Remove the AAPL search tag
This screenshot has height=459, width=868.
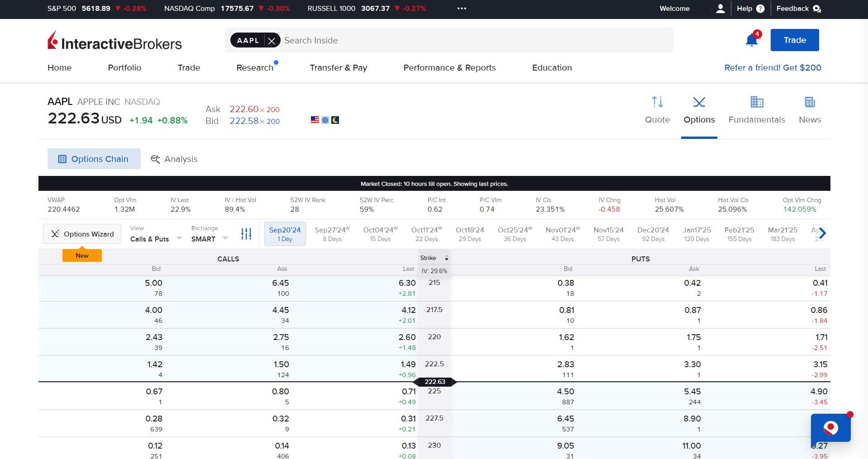coord(272,41)
